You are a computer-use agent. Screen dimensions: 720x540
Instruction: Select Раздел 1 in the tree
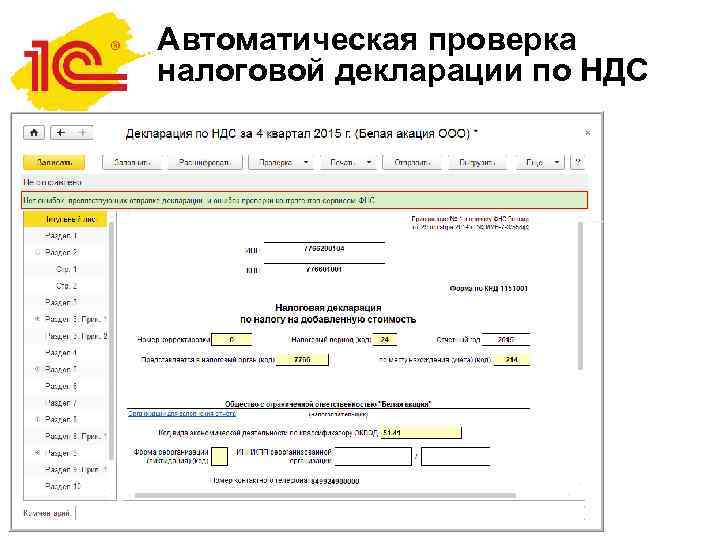pyautogui.click(x=61, y=236)
